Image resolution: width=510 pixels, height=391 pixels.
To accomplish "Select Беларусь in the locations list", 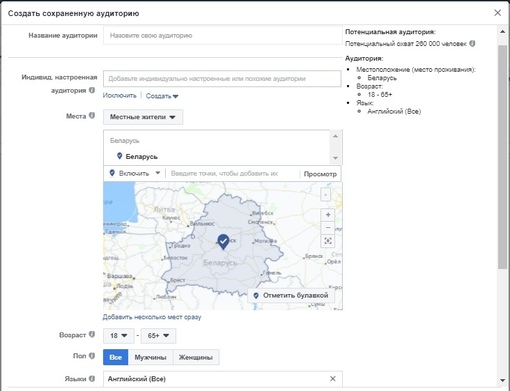I will point(141,156).
